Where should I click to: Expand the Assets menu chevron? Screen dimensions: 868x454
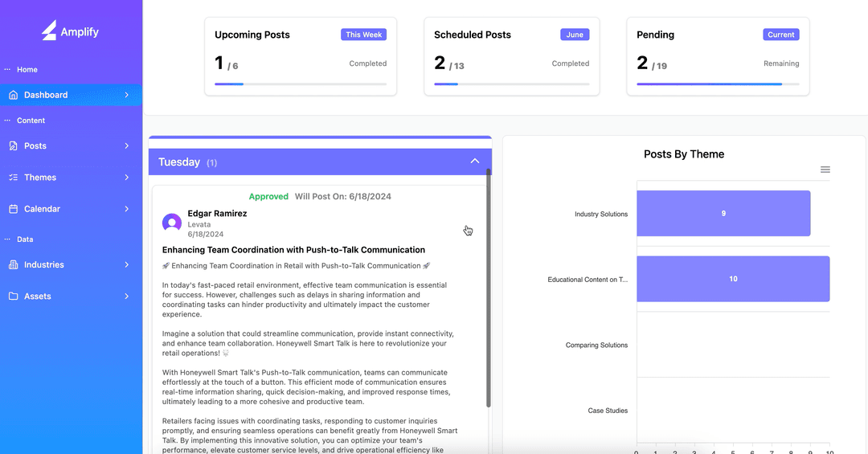point(127,297)
